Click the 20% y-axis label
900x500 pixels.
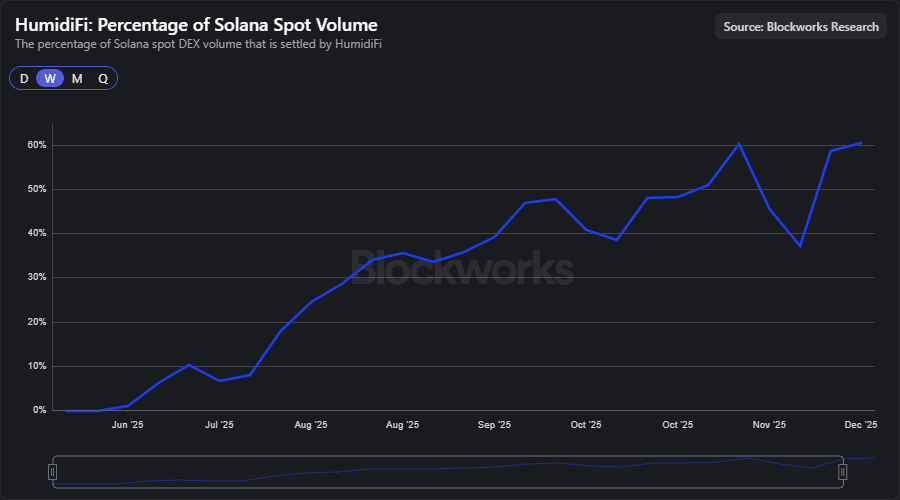[37, 322]
